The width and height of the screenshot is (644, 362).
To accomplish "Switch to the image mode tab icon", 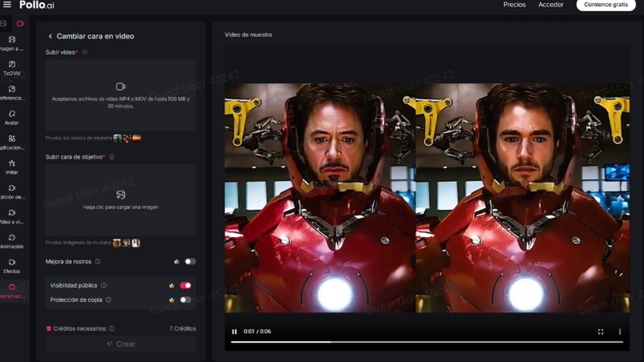I will (x=3, y=24).
